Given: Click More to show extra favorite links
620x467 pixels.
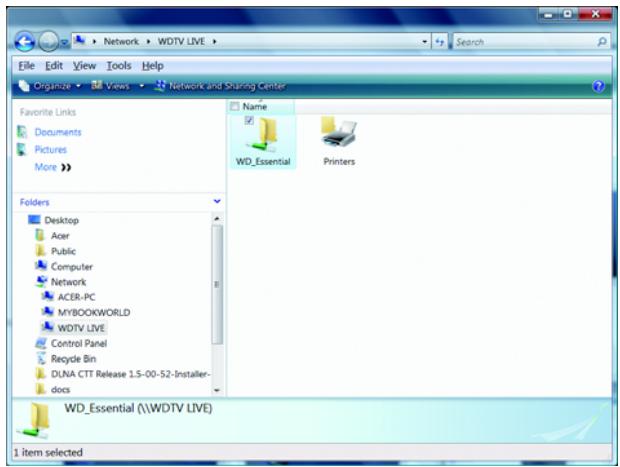Looking at the screenshot, I should click(53, 167).
